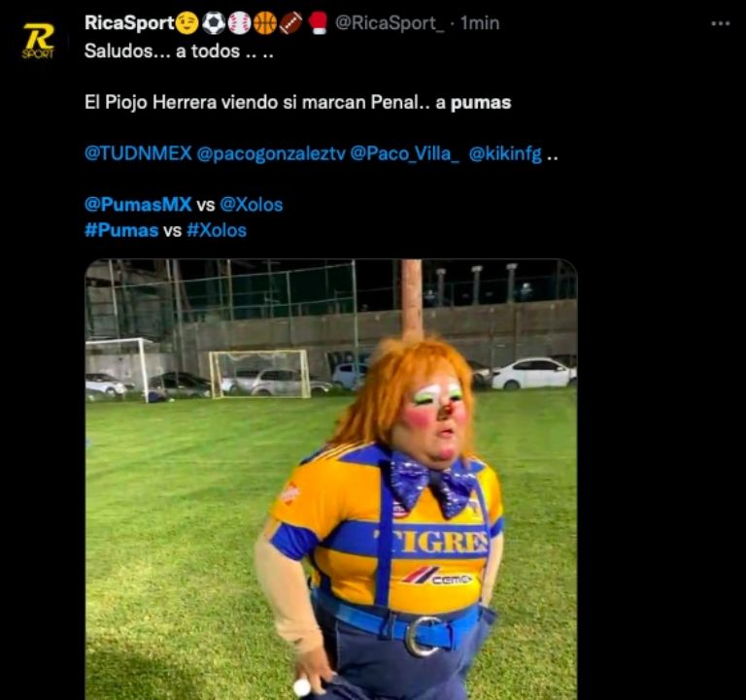
Task: Browse the #Pumas hashtag
Action: click(x=121, y=230)
